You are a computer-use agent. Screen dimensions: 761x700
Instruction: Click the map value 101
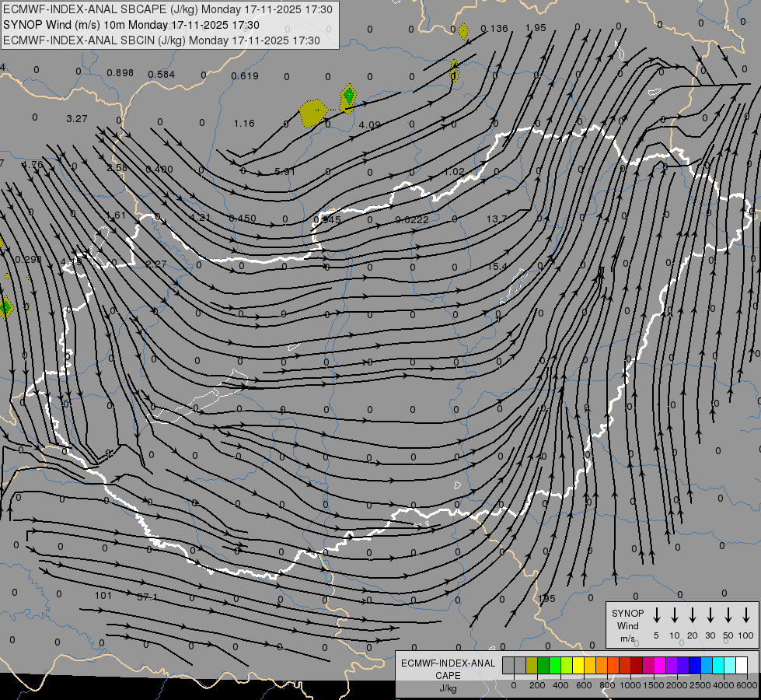[103, 596]
